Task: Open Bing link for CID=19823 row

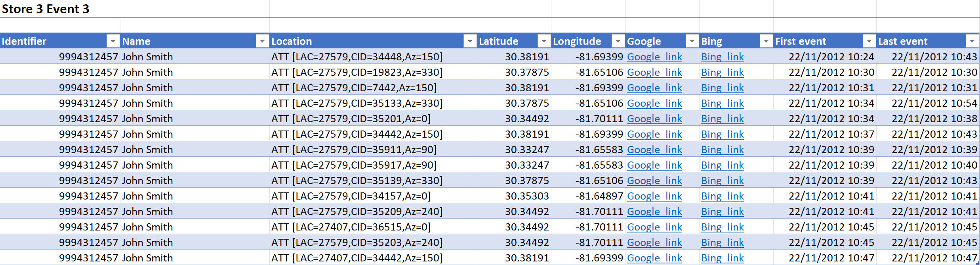Action: click(x=723, y=72)
